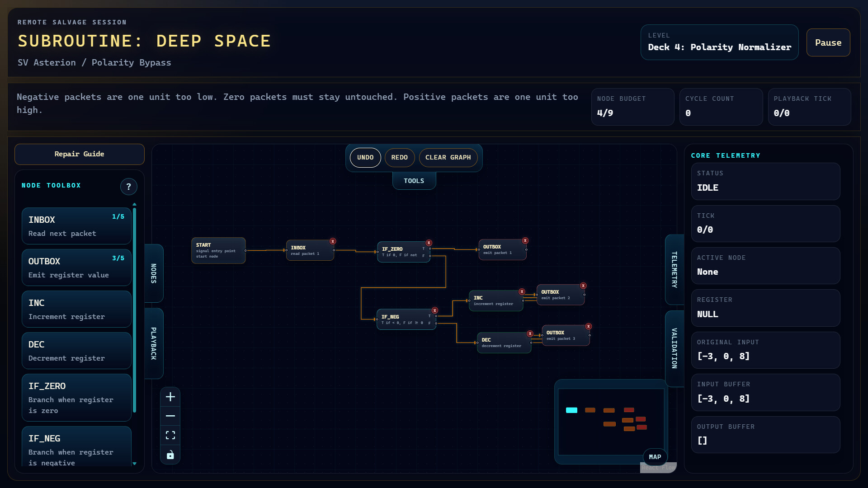The height and width of the screenshot is (488, 868).
Task: Choose the IF_NEG toolbox card
Action: (76, 446)
